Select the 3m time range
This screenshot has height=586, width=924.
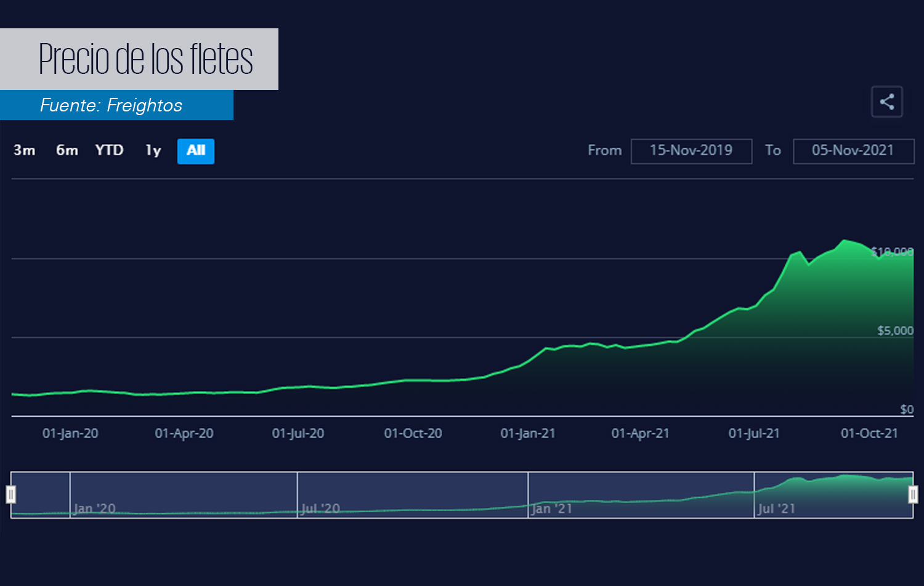point(25,150)
